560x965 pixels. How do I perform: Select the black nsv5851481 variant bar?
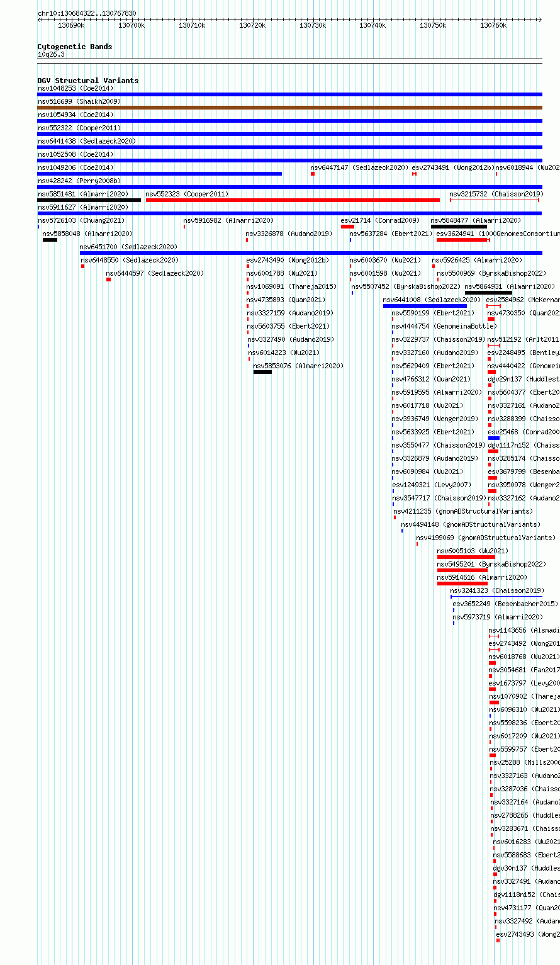tap(89, 200)
